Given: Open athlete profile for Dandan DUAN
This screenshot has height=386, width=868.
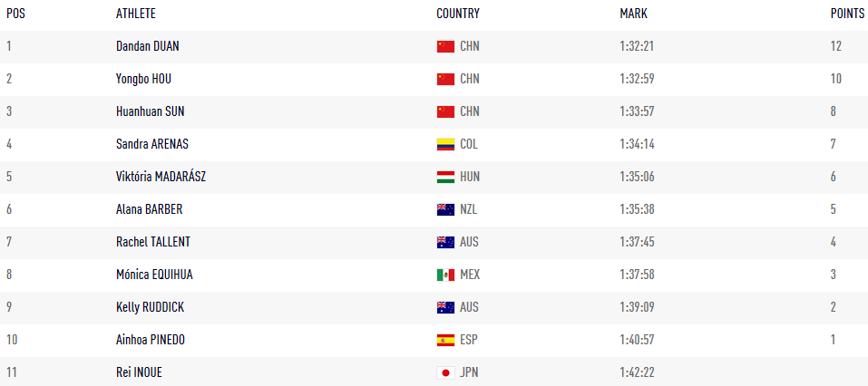Looking at the screenshot, I should [x=148, y=46].
